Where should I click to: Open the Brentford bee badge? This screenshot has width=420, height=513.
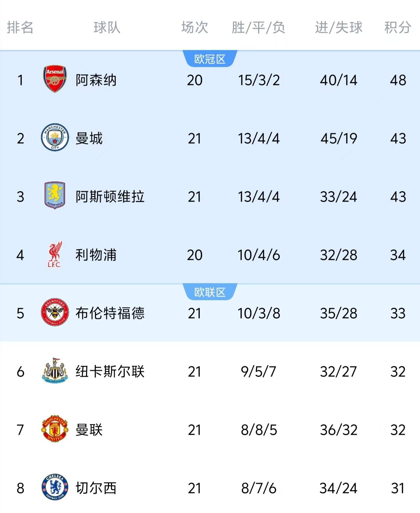pyautogui.click(x=55, y=312)
